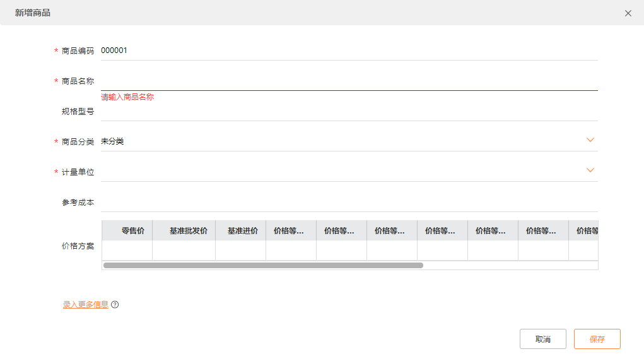Click the 商品编码 field showing 000001
Image resolution: width=644 pixels, height=361 pixels.
click(x=348, y=50)
